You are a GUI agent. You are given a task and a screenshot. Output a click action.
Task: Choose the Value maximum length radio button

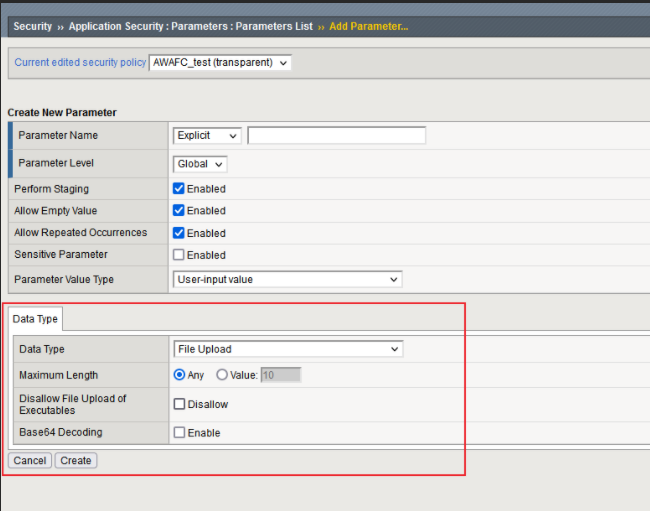pyautogui.click(x=222, y=375)
